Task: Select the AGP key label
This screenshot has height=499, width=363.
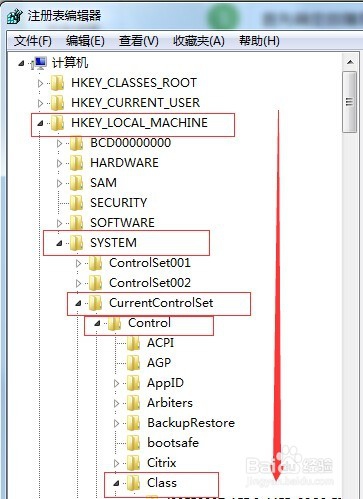Action: (159, 363)
